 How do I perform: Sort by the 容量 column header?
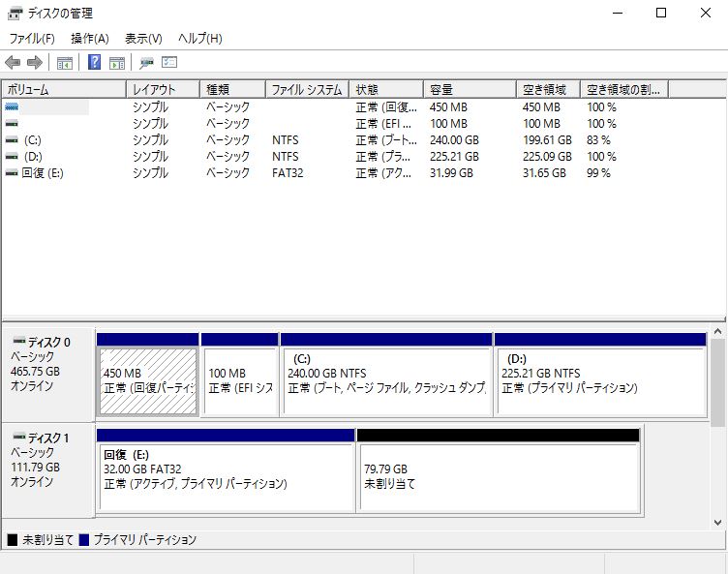[x=470, y=89]
